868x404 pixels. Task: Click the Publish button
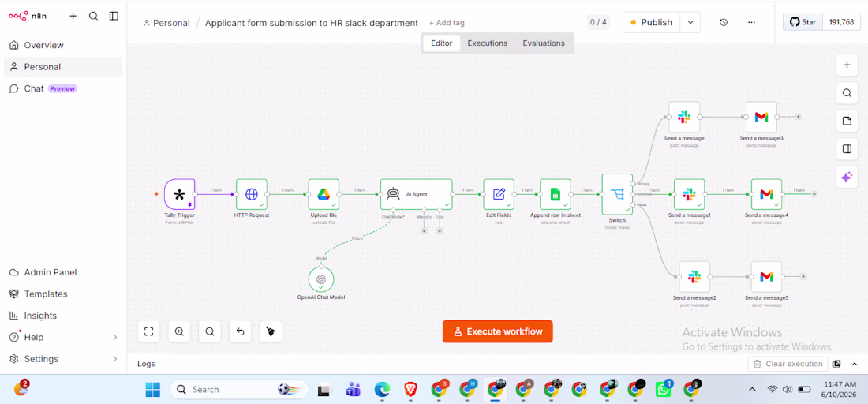click(x=652, y=23)
